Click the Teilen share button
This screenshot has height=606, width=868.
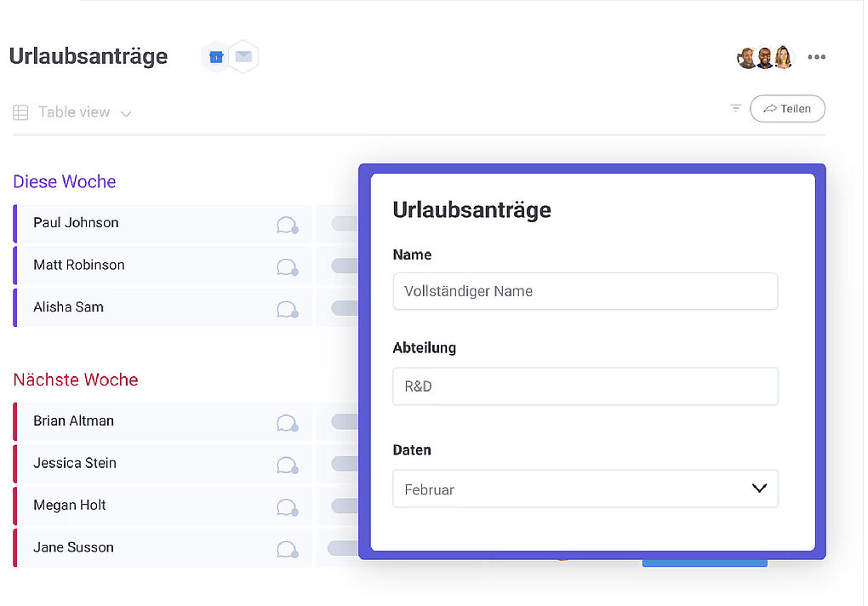click(787, 109)
